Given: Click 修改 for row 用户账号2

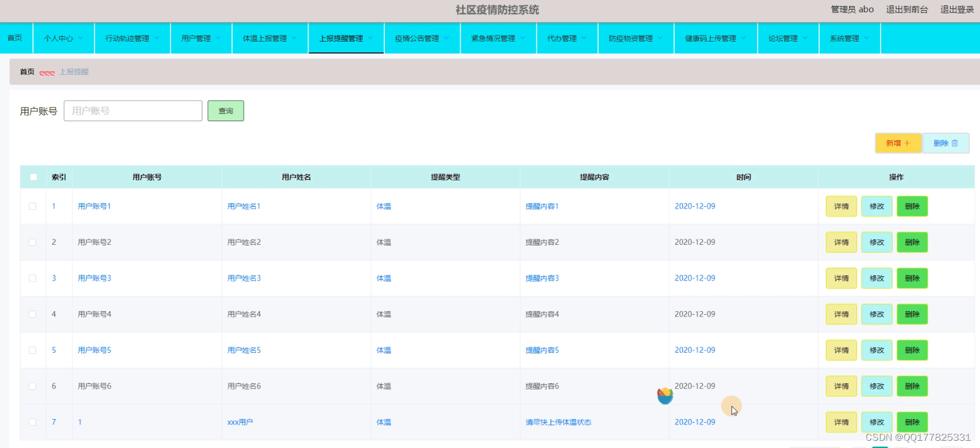Looking at the screenshot, I should tap(877, 242).
